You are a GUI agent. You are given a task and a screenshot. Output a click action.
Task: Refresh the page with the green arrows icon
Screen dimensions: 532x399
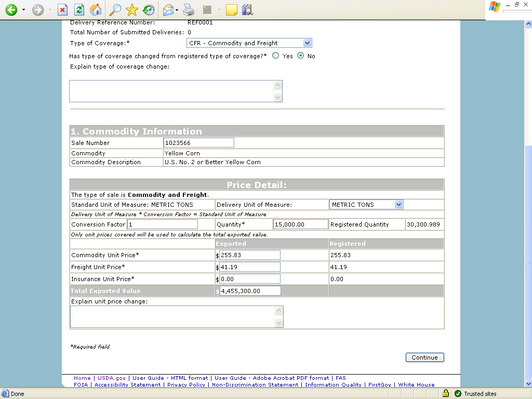point(79,9)
